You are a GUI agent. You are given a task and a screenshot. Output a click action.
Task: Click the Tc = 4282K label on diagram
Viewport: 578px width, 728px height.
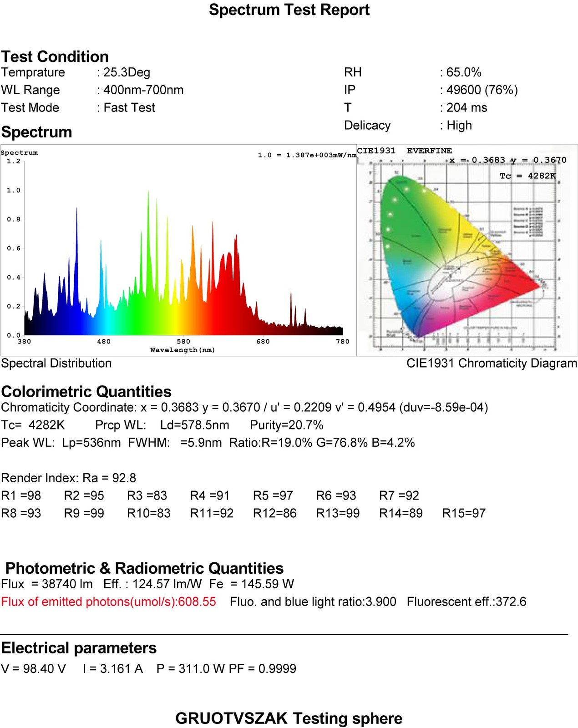(x=528, y=176)
